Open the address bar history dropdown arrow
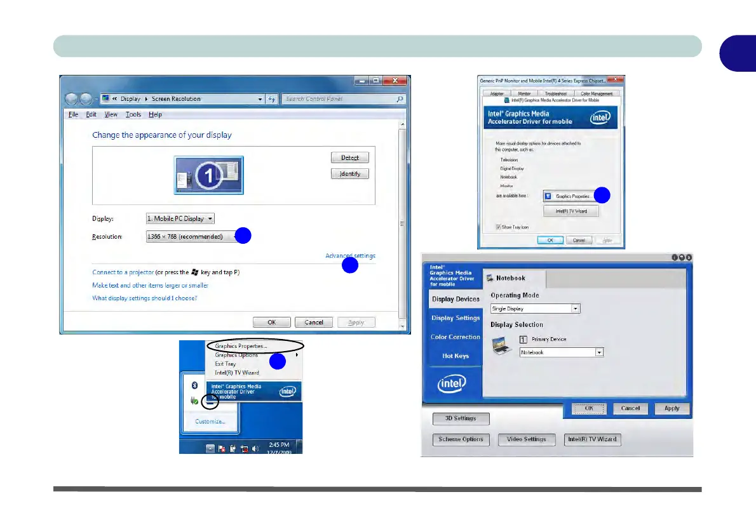The width and height of the screenshot is (756, 532). (260, 99)
